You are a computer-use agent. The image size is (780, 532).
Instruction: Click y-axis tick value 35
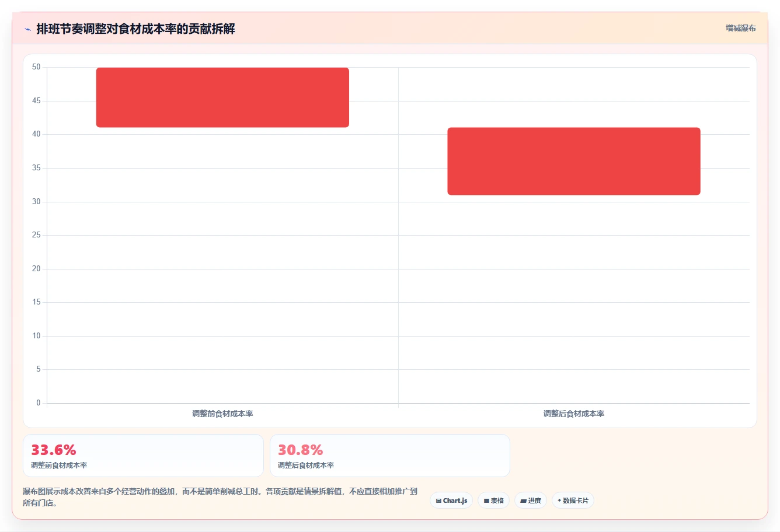(x=36, y=168)
